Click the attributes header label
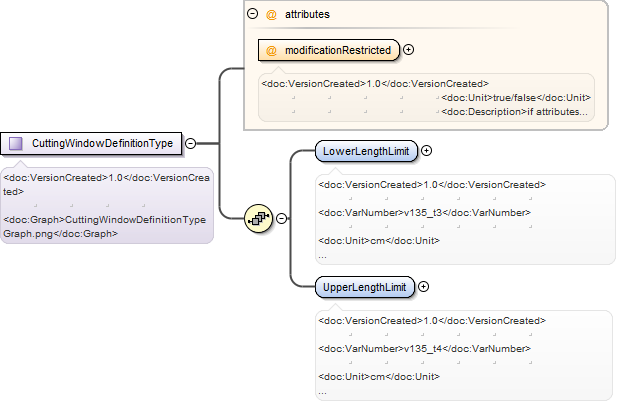Viewport: 623px width, 404px height. (307, 14)
